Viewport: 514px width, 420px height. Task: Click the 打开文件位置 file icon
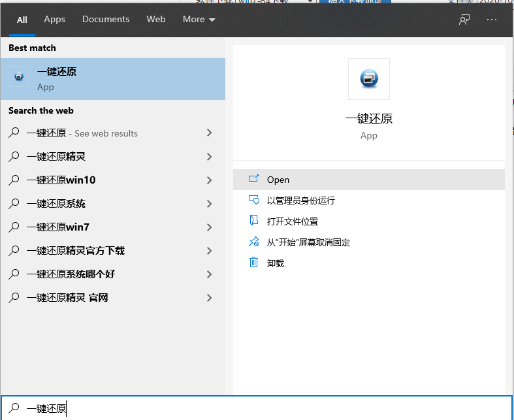(x=253, y=221)
